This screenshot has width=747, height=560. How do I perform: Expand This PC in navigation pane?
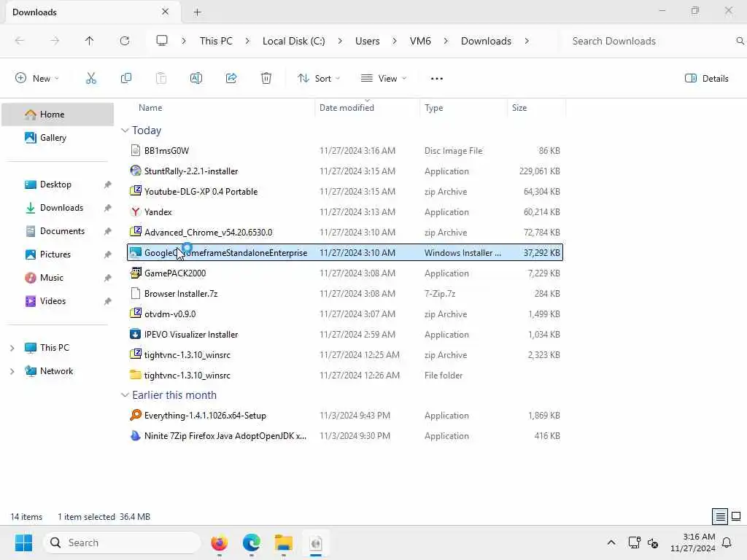tap(12, 348)
